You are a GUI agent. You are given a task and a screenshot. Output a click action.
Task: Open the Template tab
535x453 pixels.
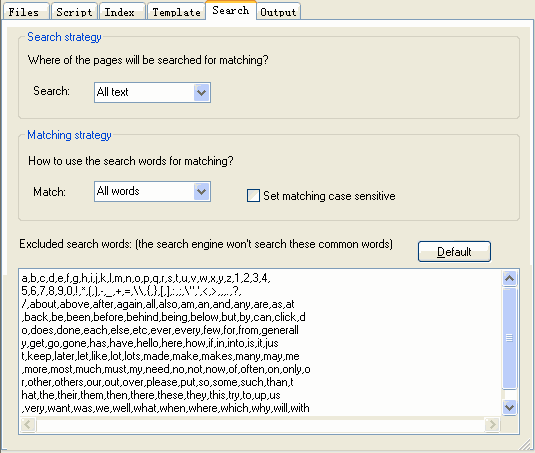coord(176,11)
